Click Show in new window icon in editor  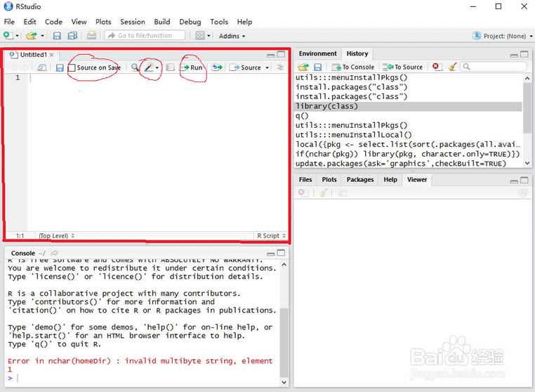[41, 67]
